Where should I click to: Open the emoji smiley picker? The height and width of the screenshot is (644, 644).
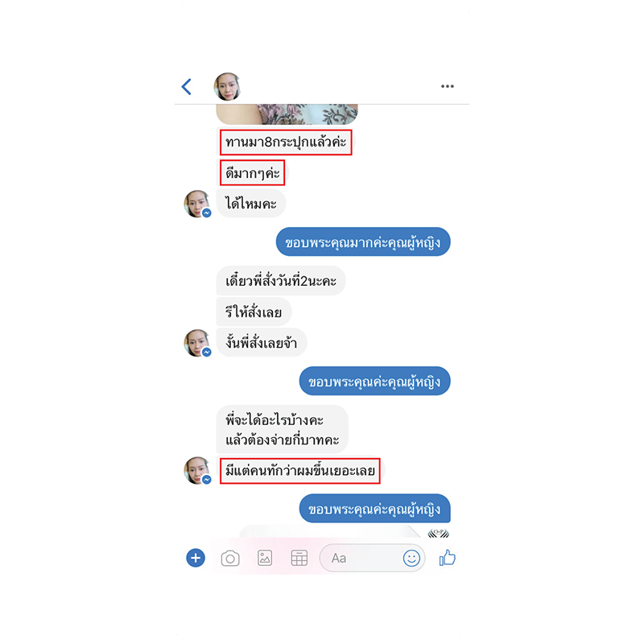pos(411,558)
